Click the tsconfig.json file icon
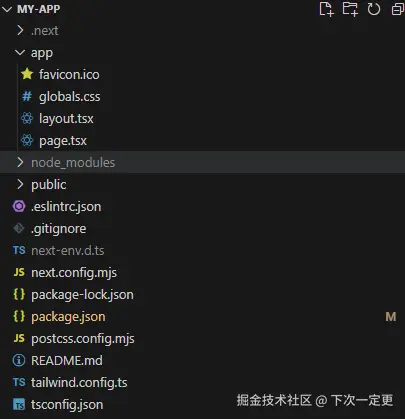 (19, 405)
